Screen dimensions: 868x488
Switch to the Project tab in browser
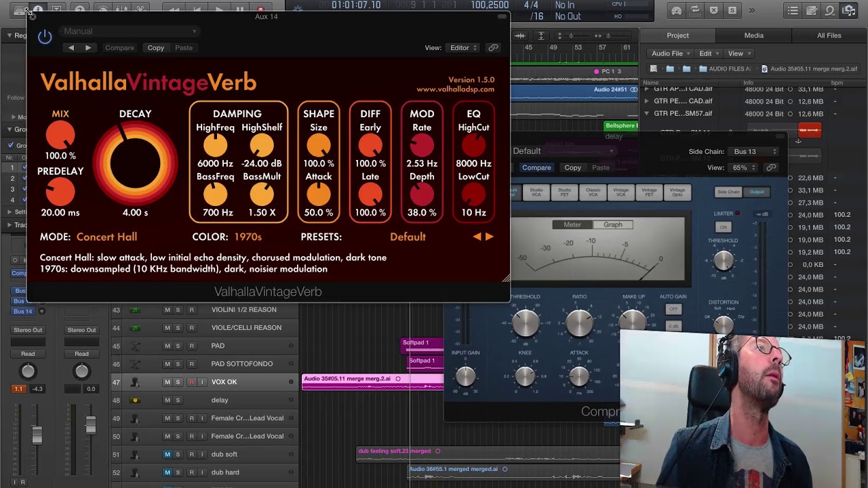[677, 35]
